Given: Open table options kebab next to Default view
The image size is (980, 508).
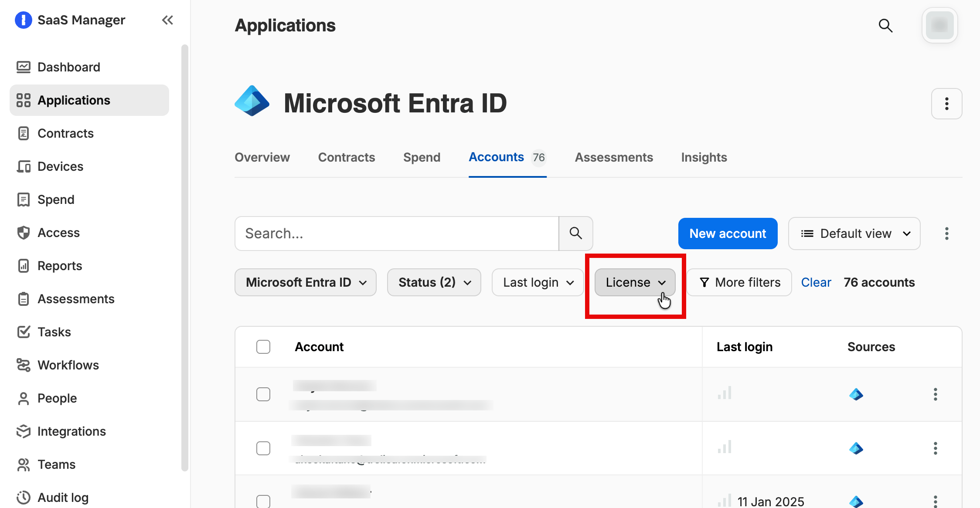Looking at the screenshot, I should click(x=946, y=234).
